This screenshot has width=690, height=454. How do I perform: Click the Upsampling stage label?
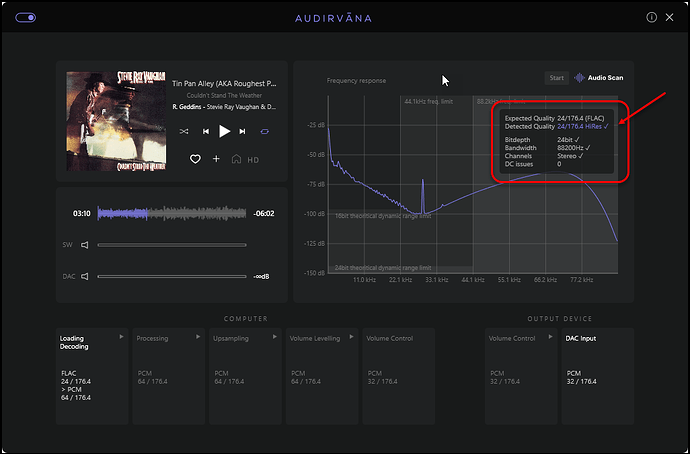tap(231, 338)
